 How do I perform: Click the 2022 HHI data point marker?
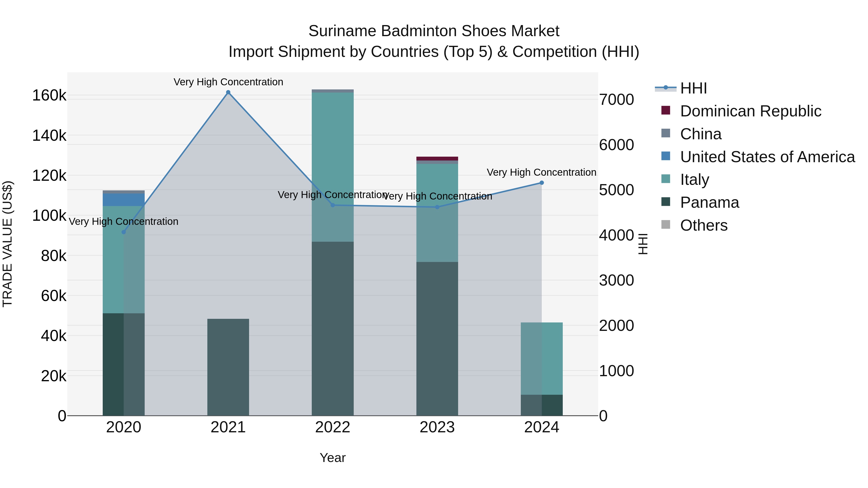[x=332, y=205]
